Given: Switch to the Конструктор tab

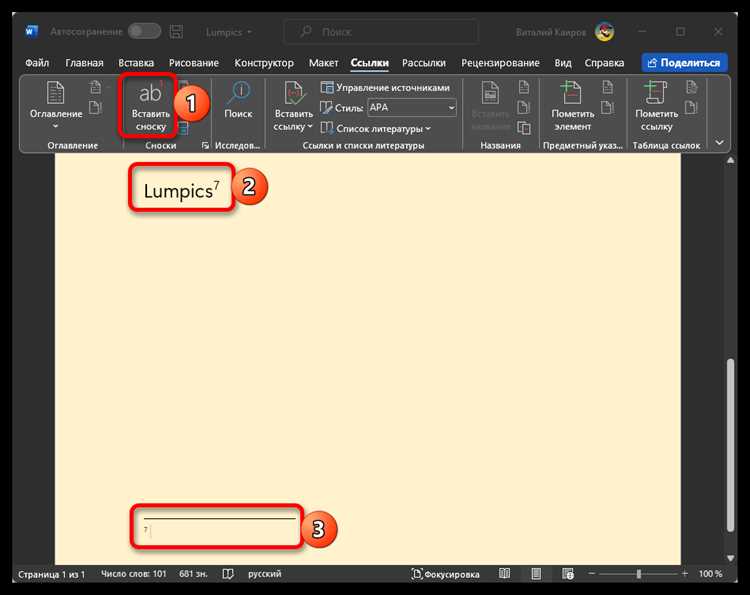Looking at the screenshot, I should click(x=264, y=63).
